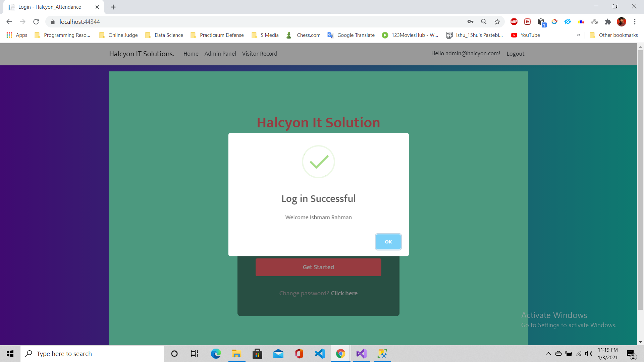Open Chess.com bookmark
The image size is (644, 362).
pyautogui.click(x=304, y=35)
